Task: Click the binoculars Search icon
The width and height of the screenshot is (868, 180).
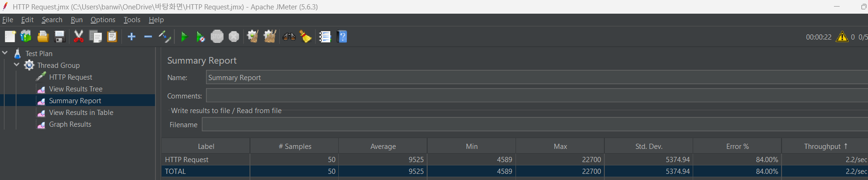Action: (x=289, y=37)
